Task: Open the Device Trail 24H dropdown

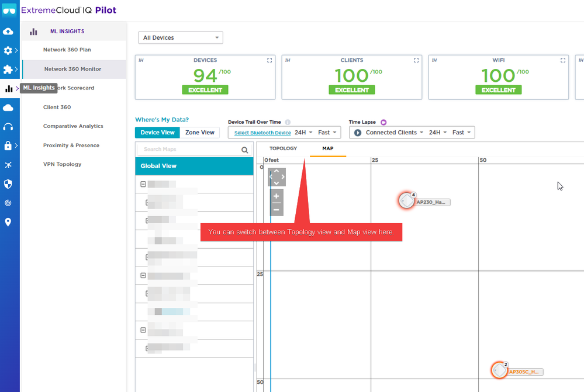Action: (x=303, y=133)
